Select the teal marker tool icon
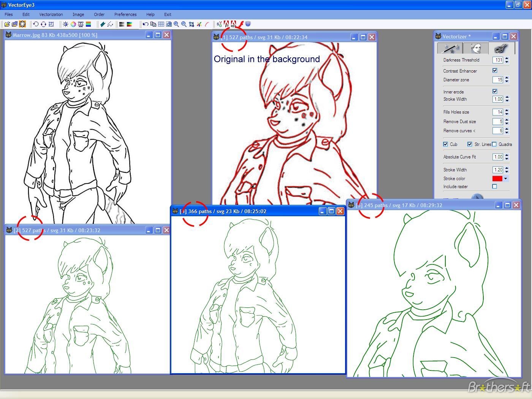 [103, 24]
